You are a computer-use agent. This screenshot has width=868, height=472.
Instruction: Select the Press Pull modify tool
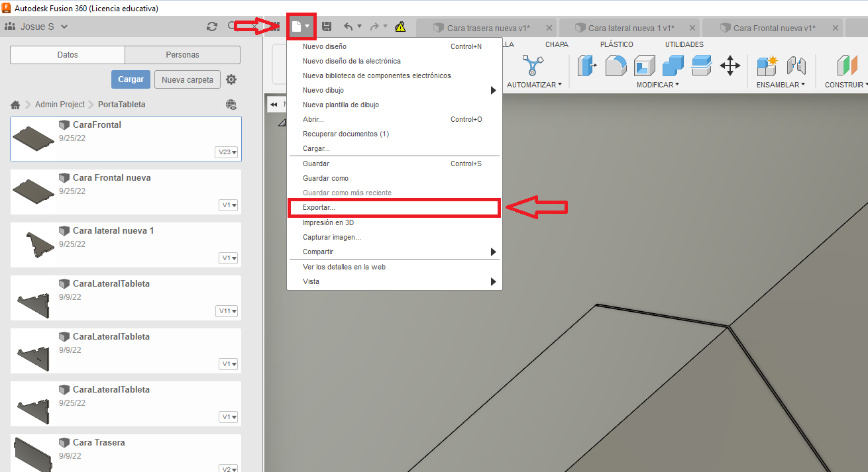(587, 66)
